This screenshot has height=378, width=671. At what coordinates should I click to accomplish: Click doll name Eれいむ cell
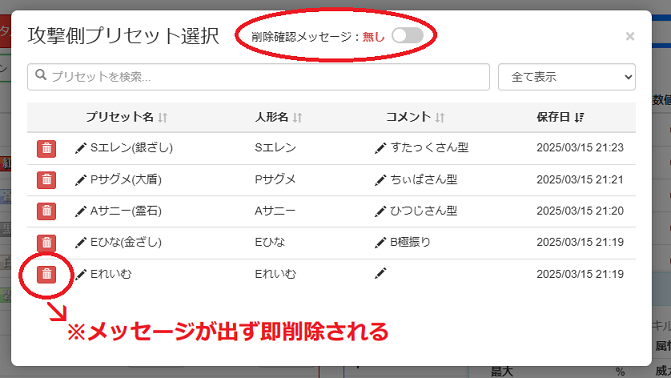[x=275, y=274]
